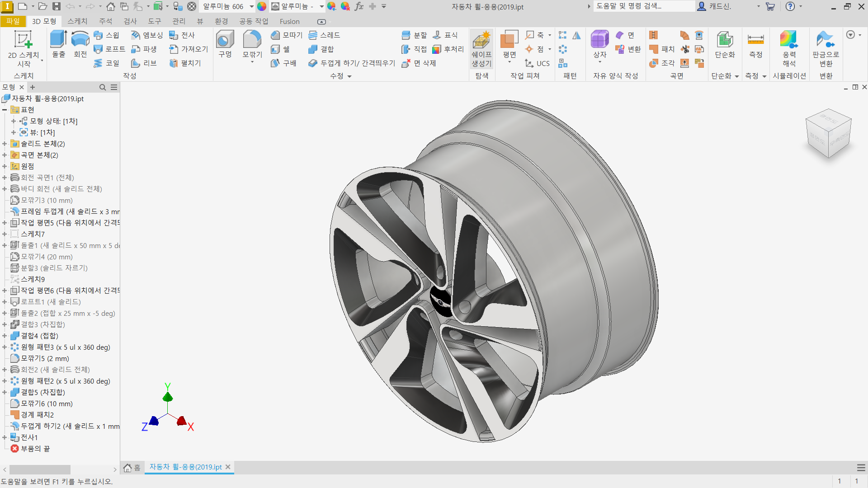Select the 경계 패치2 feature

pos(32,415)
